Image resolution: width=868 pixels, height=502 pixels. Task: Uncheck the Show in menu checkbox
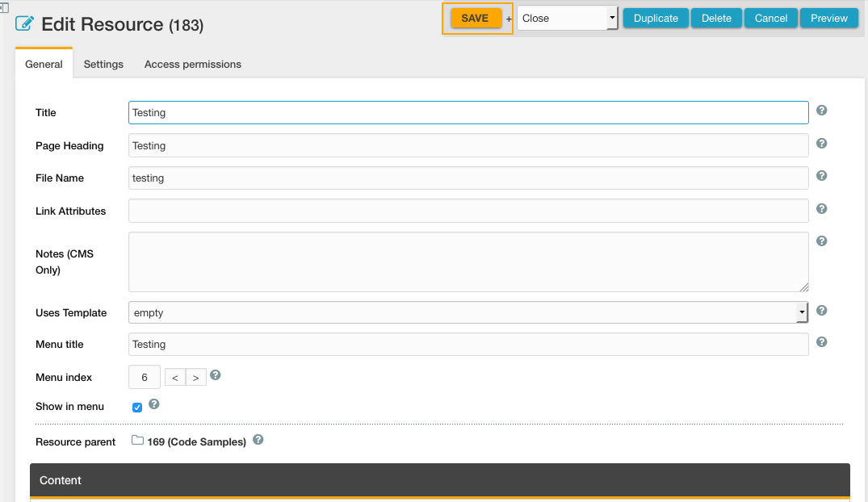tap(137, 408)
